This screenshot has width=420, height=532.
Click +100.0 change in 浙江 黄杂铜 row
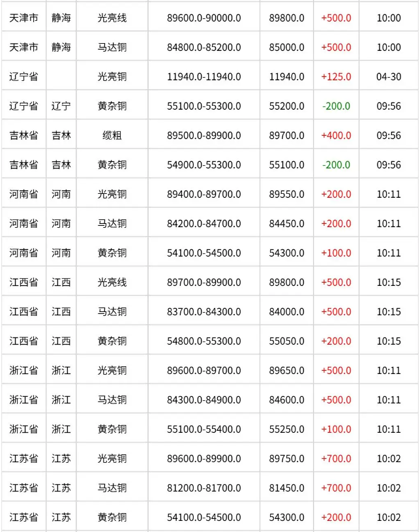pos(336,430)
